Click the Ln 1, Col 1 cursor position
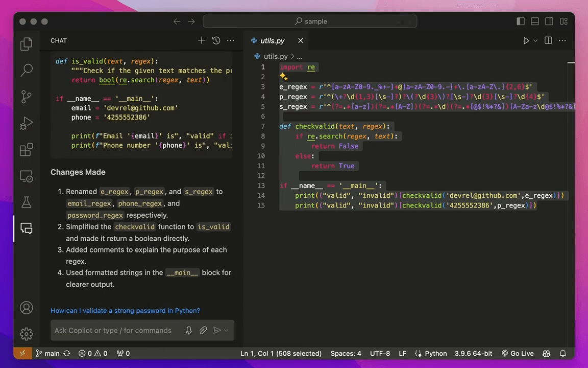588x368 pixels. click(x=281, y=353)
